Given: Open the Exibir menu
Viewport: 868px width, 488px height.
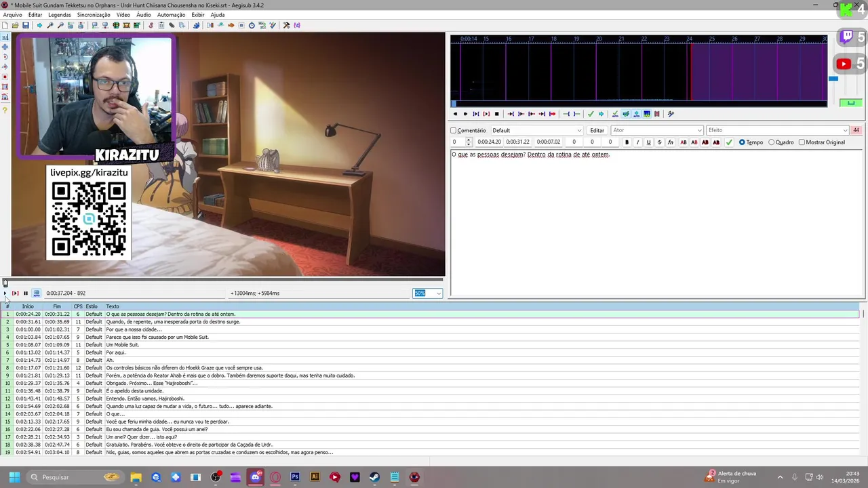Looking at the screenshot, I should point(197,15).
